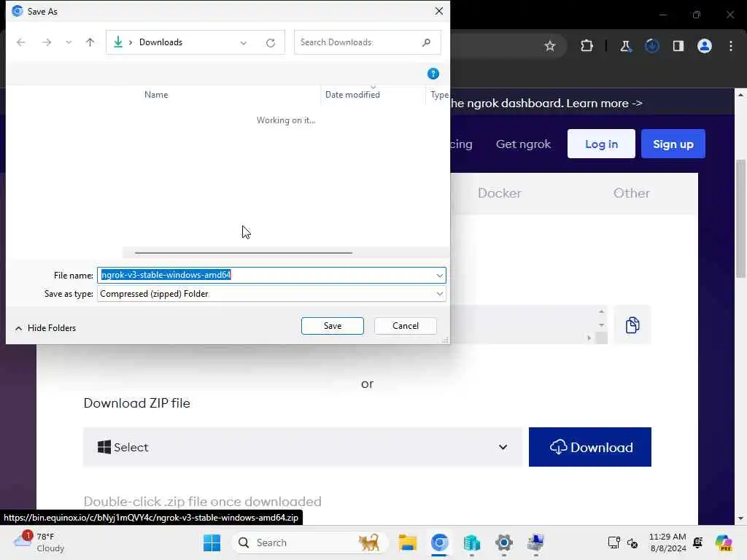Click the blue Download button
Screen dimensions: 747x560
click(589, 447)
